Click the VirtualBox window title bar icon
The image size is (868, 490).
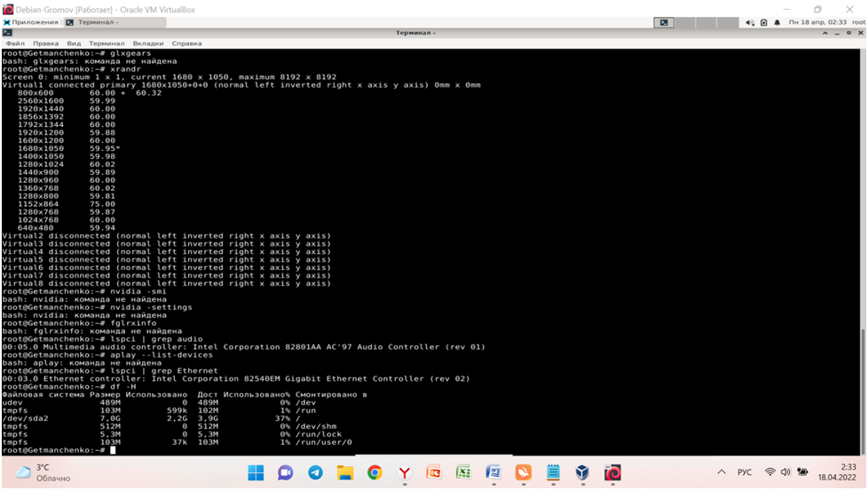8,10
